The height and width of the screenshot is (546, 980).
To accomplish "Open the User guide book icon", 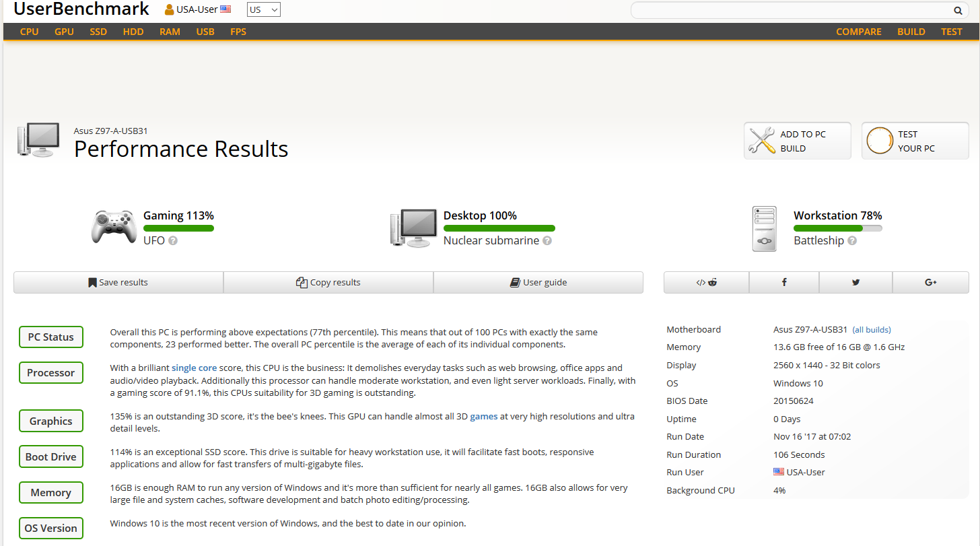I will [515, 282].
